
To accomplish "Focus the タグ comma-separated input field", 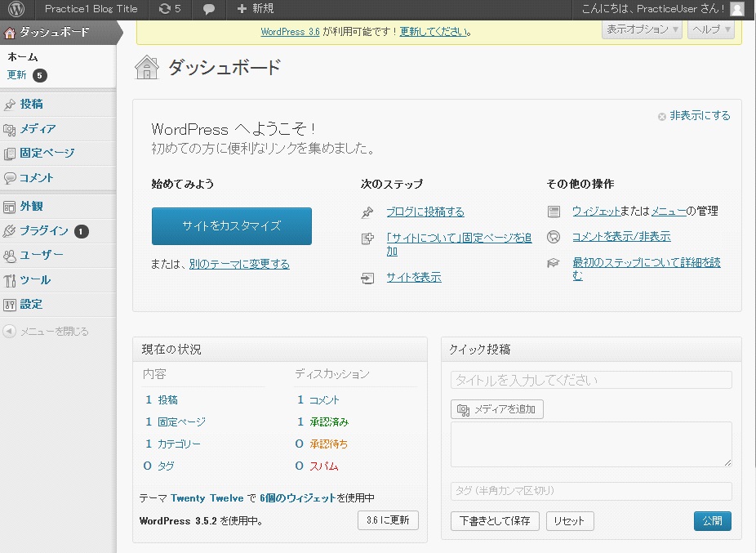I will [x=591, y=491].
